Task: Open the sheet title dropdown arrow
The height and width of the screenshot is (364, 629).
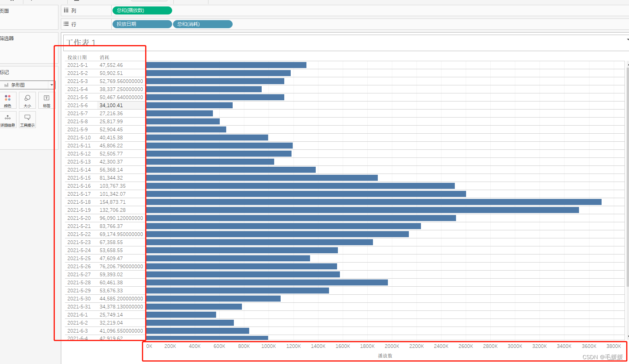Action: point(627,39)
